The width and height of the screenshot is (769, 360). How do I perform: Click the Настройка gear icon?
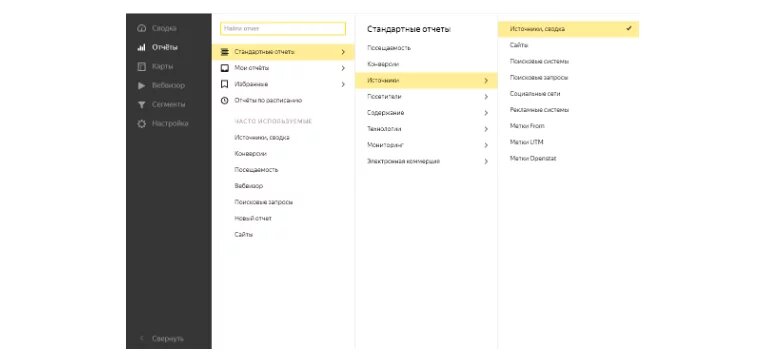coord(142,124)
